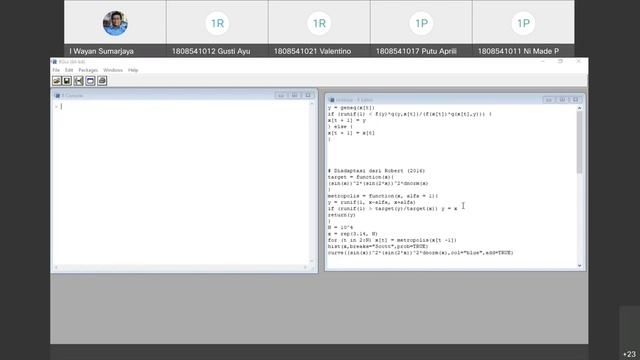Screen dimensions: 640x360
Task: Open the Packages menu
Action: pos(88,70)
